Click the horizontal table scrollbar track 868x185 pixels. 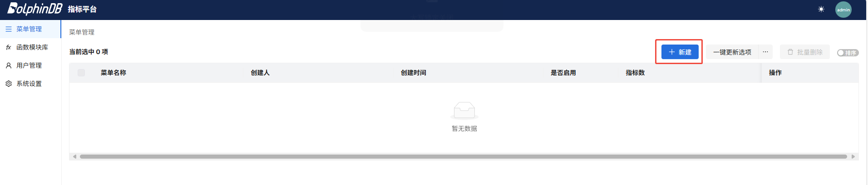[x=464, y=156]
